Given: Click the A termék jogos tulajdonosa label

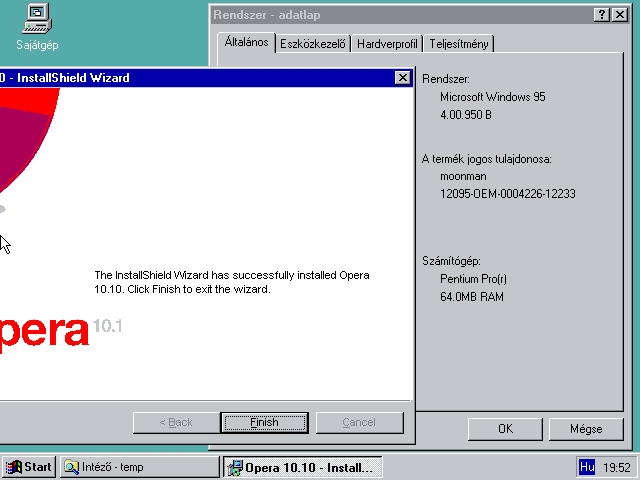Looking at the screenshot, I should pos(487,159).
